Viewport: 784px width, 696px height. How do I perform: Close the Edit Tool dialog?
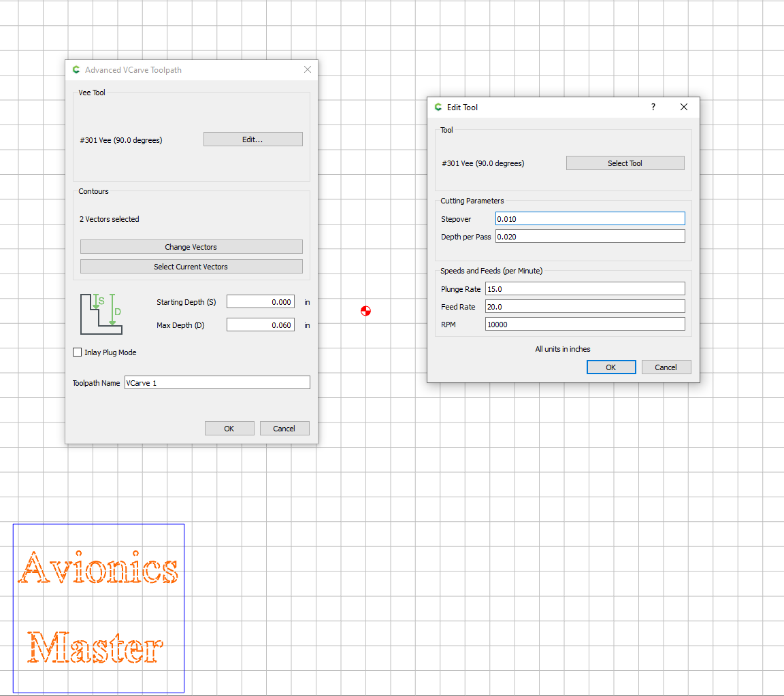pyautogui.click(x=684, y=107)
